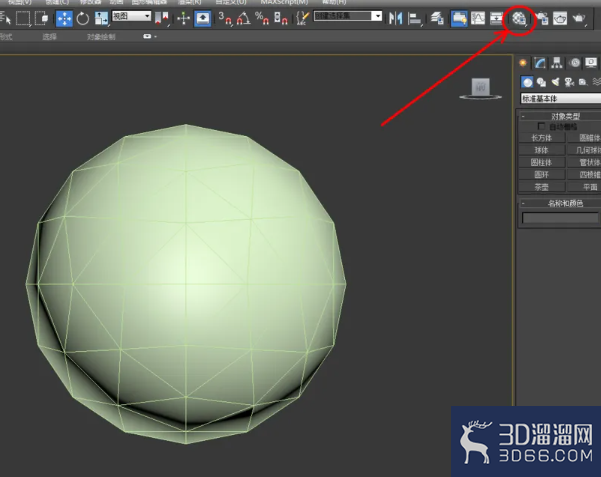This screenshot has height=477, width=601.
Task: Select the Shapes category icon
Action: point(541,82)
